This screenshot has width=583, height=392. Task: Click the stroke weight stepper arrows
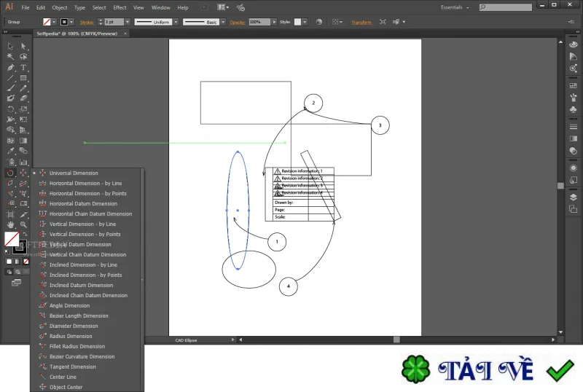[x=100, y=22]
